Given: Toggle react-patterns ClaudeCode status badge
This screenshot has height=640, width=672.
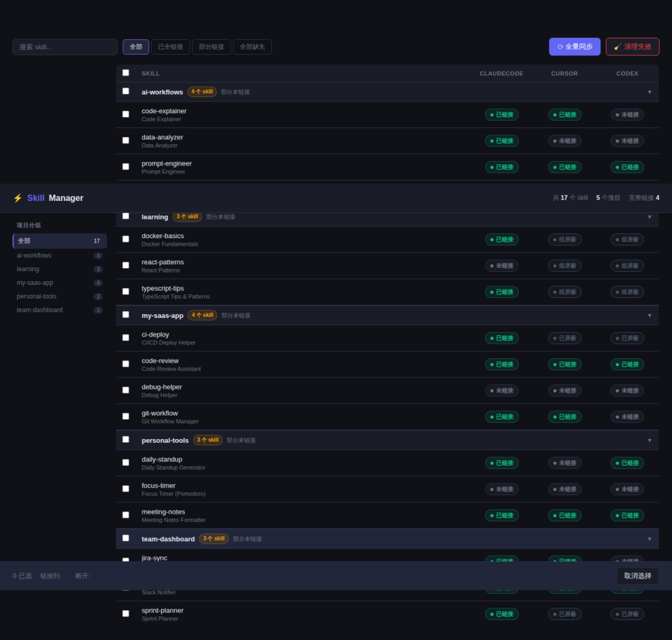Looking at the screenshot, I should 502,266.
